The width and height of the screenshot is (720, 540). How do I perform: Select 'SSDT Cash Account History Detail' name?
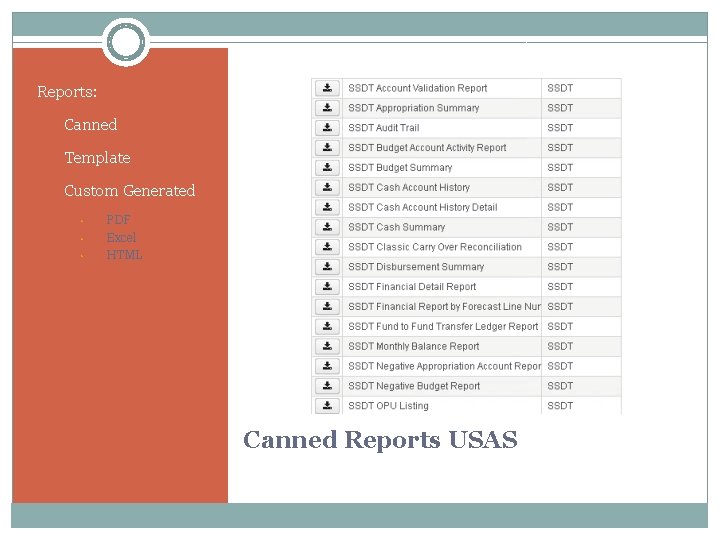422,207
